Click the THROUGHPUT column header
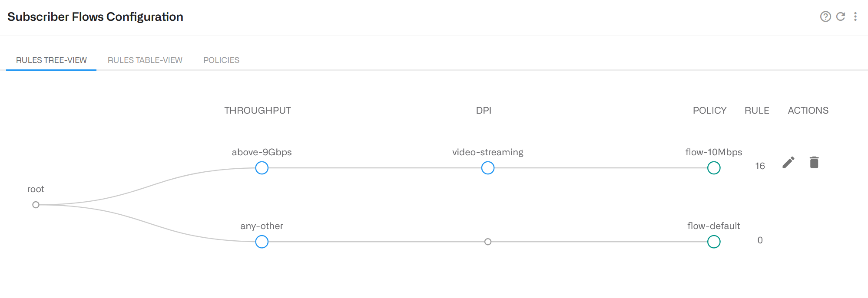 pyautogui.click(x=258, y=110)
